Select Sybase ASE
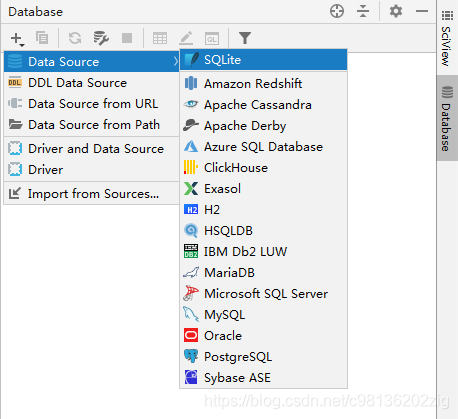The height and width of the screenshot is (419, 458). [263, 378]
